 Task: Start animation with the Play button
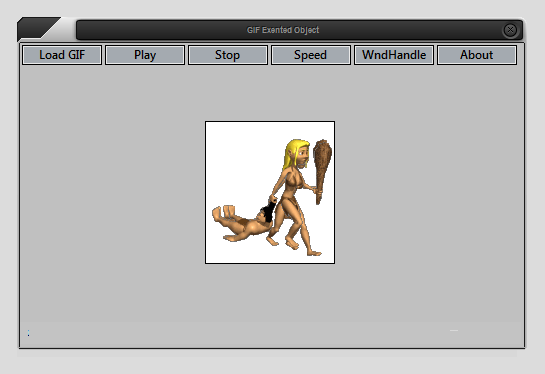pyautogui.click(x=145, y=55)
